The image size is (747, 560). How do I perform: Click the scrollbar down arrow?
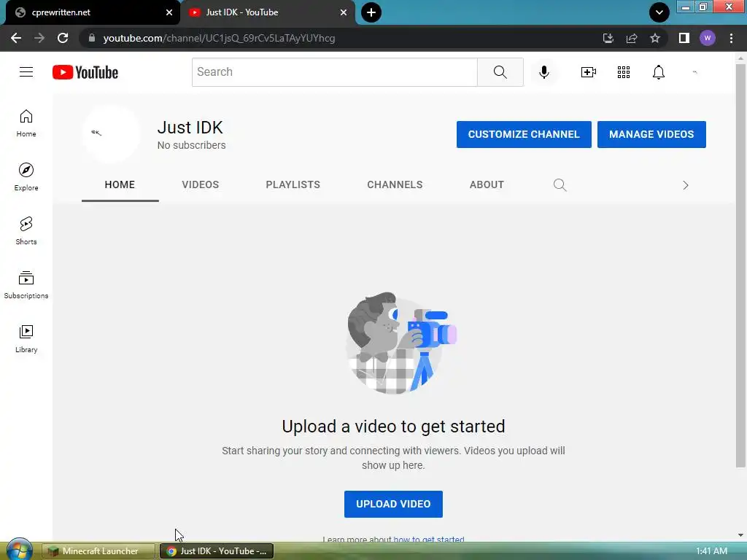tap(740, 535)
